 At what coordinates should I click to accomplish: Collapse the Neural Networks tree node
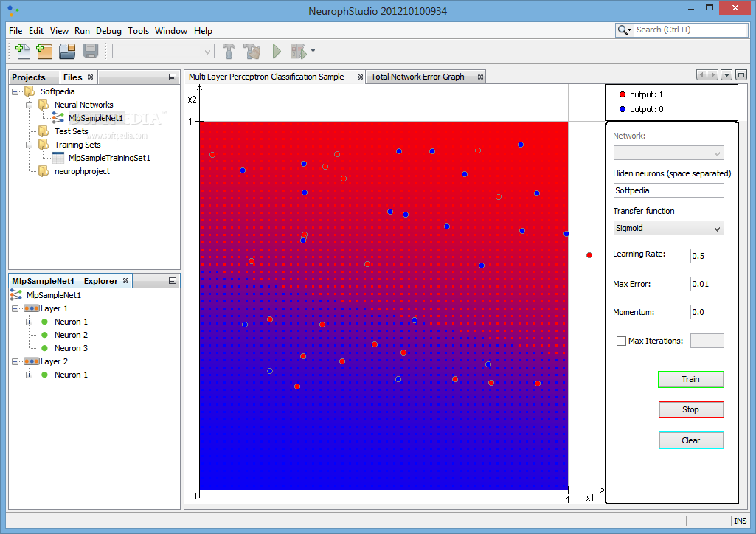pyautogui.click(x=30, y=105)
